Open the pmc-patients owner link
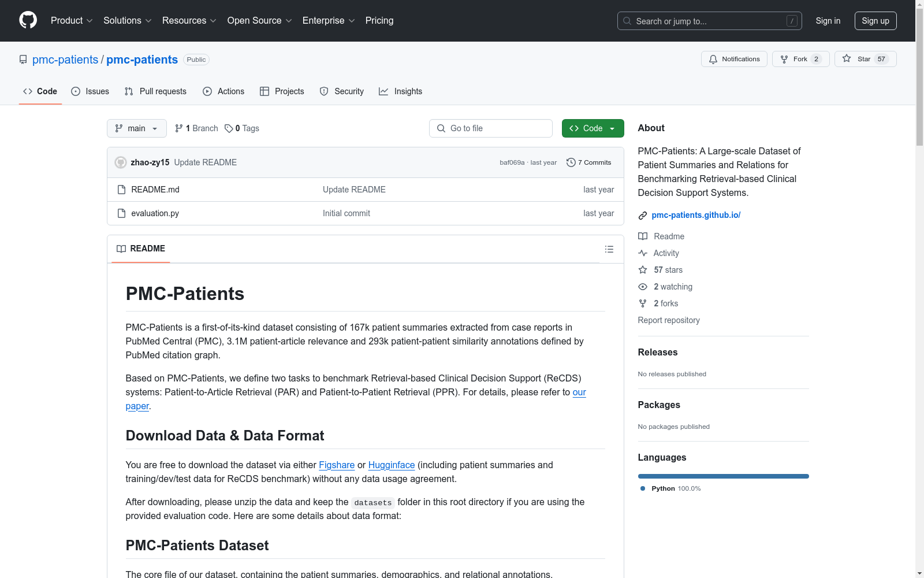Image resolution: width=924 pixels, height=578 pixels. click(65, 60)
